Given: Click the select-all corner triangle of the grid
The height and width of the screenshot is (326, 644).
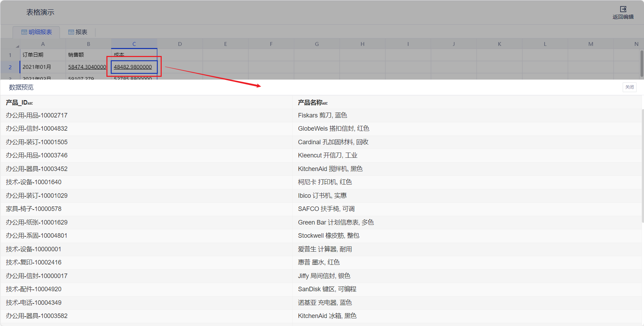Looking at the screenshot, I should point(17,46).
